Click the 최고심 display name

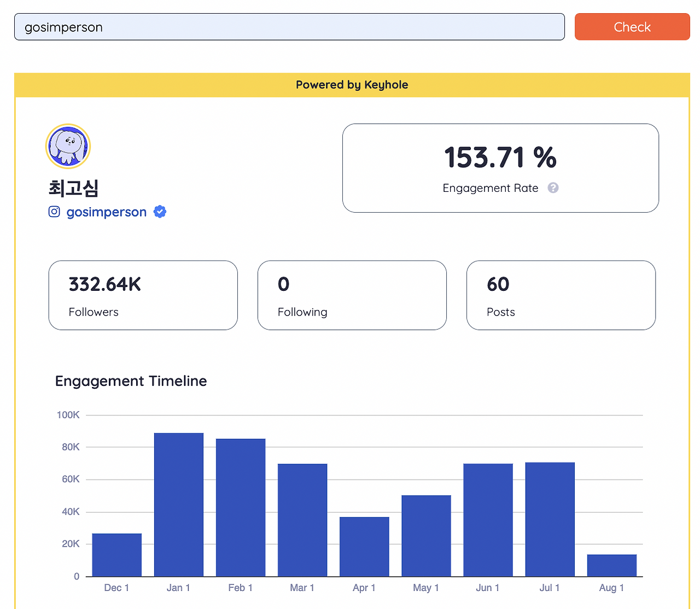point(73,188)
